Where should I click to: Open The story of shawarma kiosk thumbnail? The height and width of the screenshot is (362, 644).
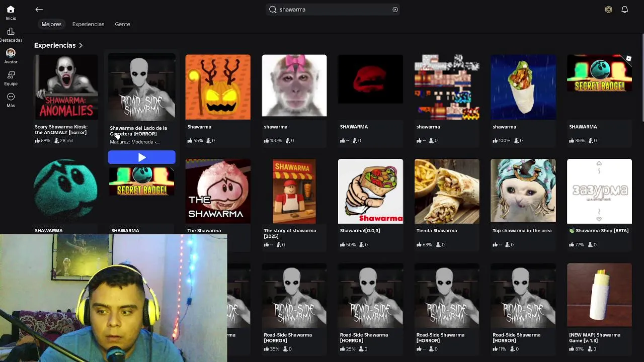[x=294, y=191]
